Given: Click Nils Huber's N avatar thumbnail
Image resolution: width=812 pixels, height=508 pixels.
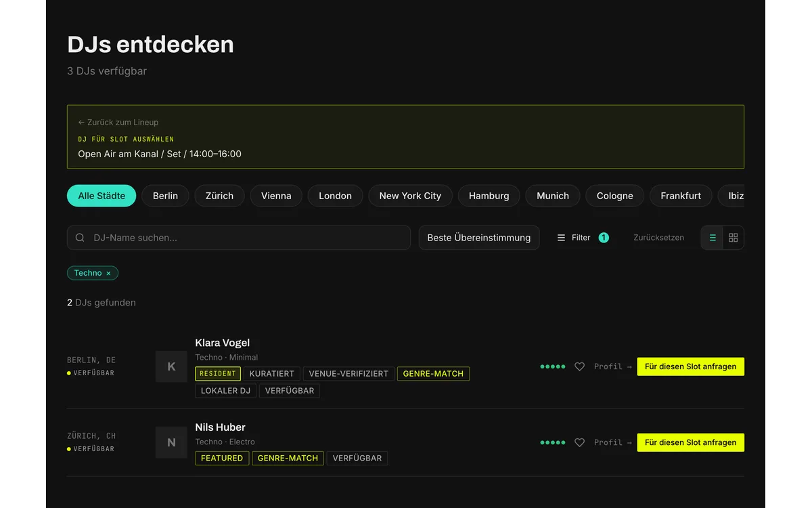Looking at the screenshot, I should pos(171,442).
